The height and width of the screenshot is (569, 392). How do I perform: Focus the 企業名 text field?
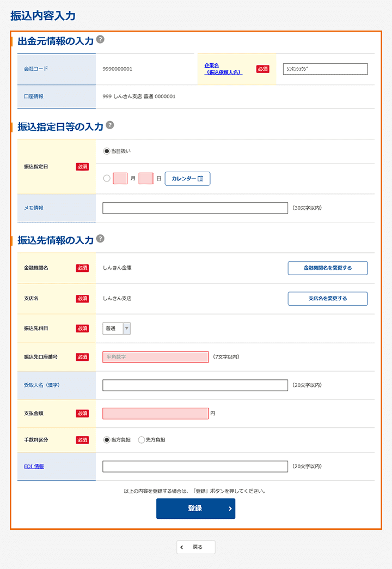(x=325, y=69)
